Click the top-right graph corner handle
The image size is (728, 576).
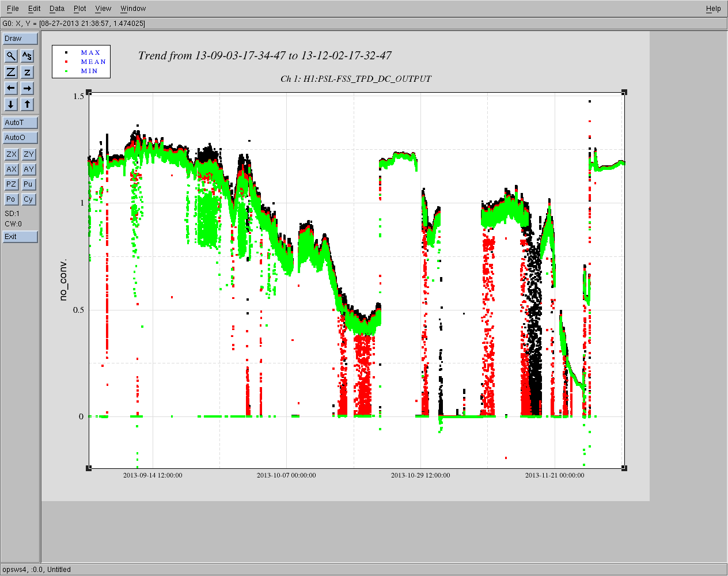point(624,92)
